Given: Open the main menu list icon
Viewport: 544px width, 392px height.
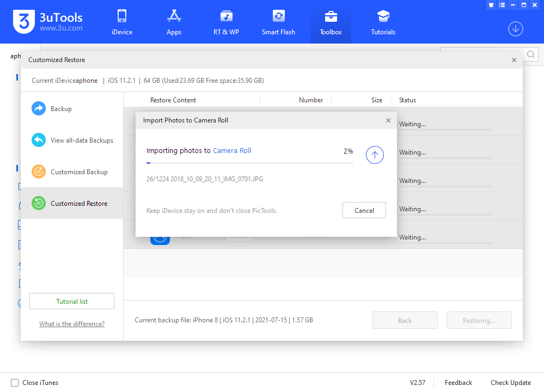Looking at the screenshot, I should [502, 5].
